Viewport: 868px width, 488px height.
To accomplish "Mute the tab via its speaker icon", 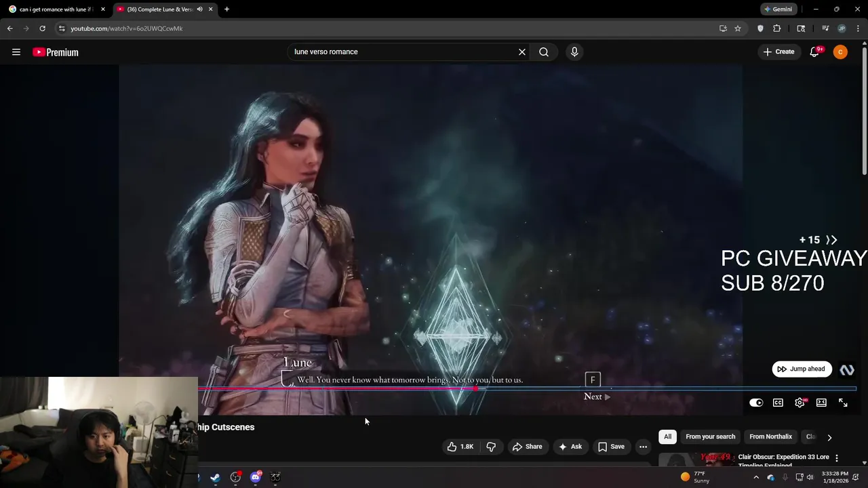I will click(x=199, y=9).
